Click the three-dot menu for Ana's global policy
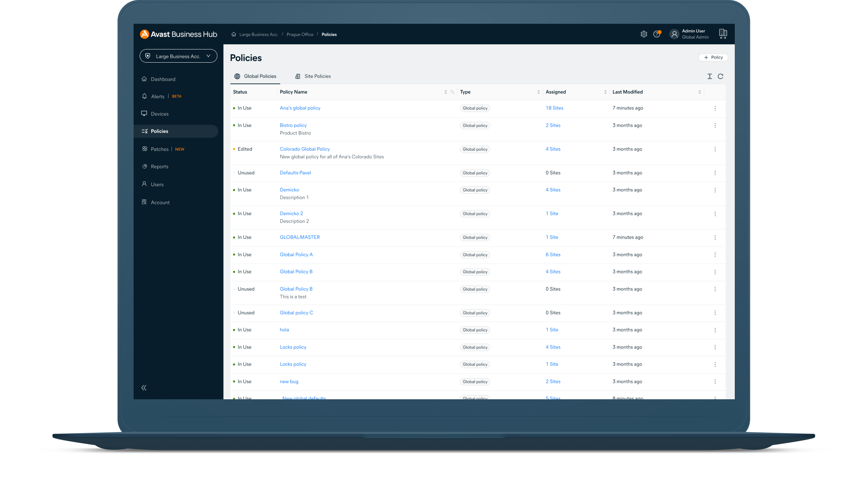Image resolution: width=868 pixels, height=497 pixels. pos(715,108)
